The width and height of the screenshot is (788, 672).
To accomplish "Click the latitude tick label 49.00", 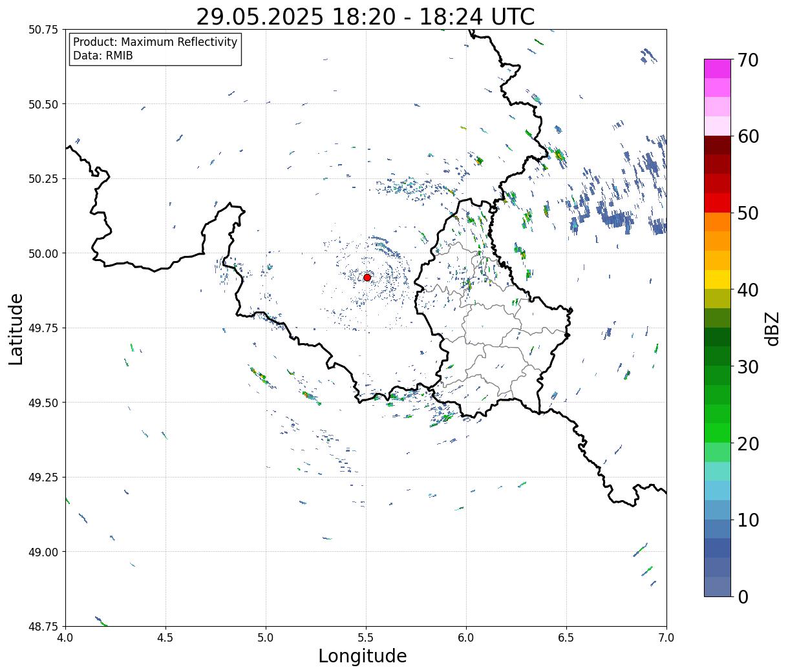I will point(43,552).
